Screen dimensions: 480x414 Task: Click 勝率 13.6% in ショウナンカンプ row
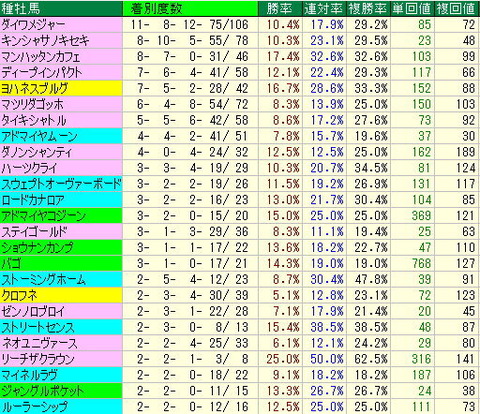(283, 248)
